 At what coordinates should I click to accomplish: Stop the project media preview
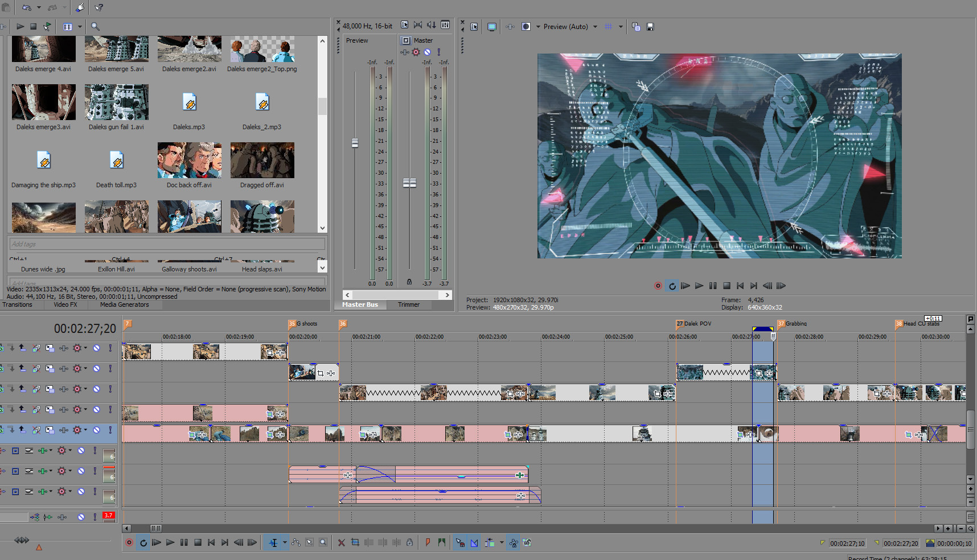pos(34,26)
